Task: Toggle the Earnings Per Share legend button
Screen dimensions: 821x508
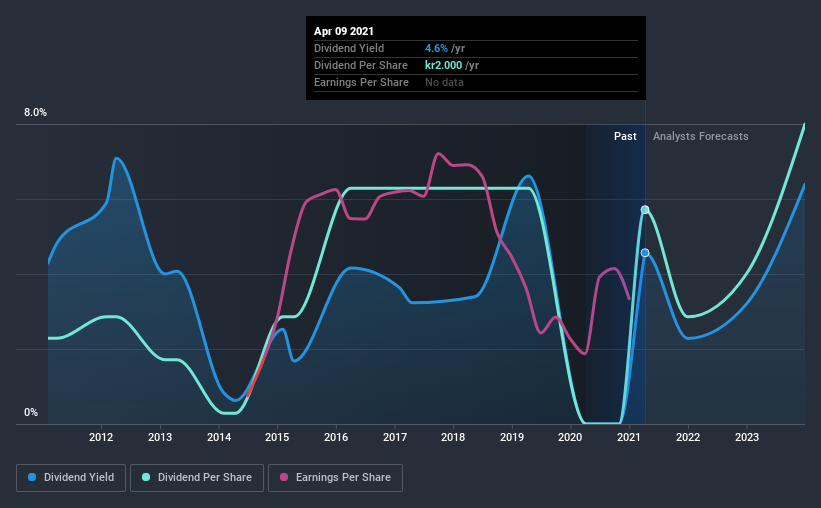Action: 335,478
